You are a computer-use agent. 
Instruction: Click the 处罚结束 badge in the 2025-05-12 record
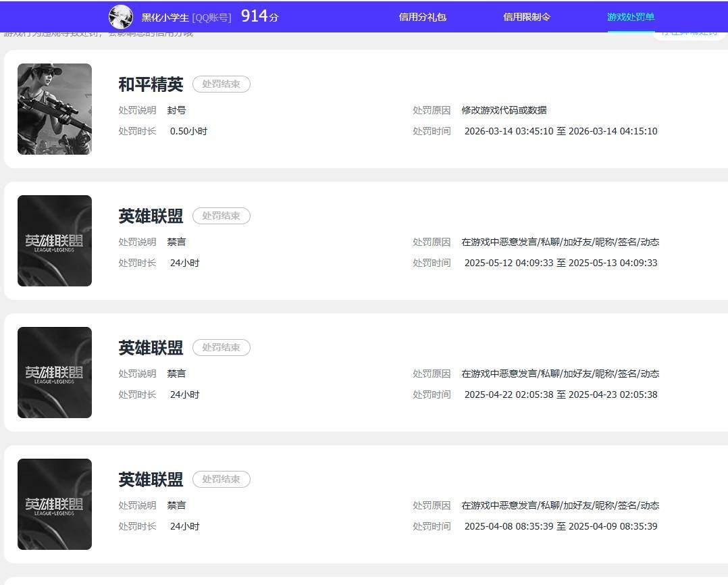[x=222, y=216]
